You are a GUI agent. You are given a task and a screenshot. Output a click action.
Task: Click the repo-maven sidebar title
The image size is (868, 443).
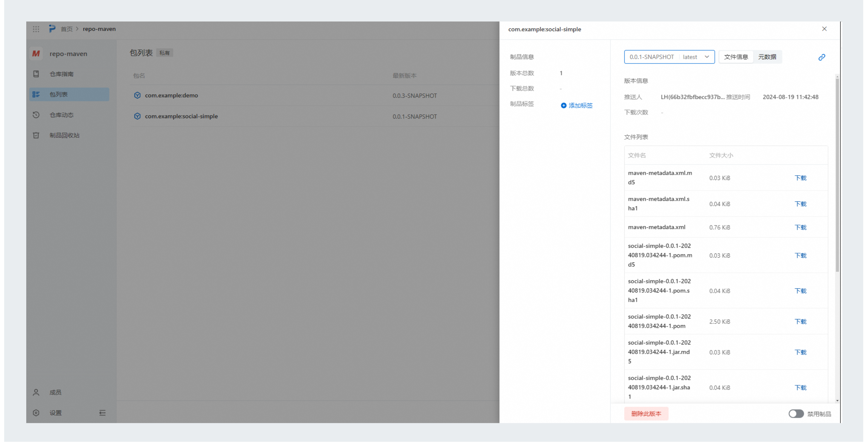[x=68, y=54]
